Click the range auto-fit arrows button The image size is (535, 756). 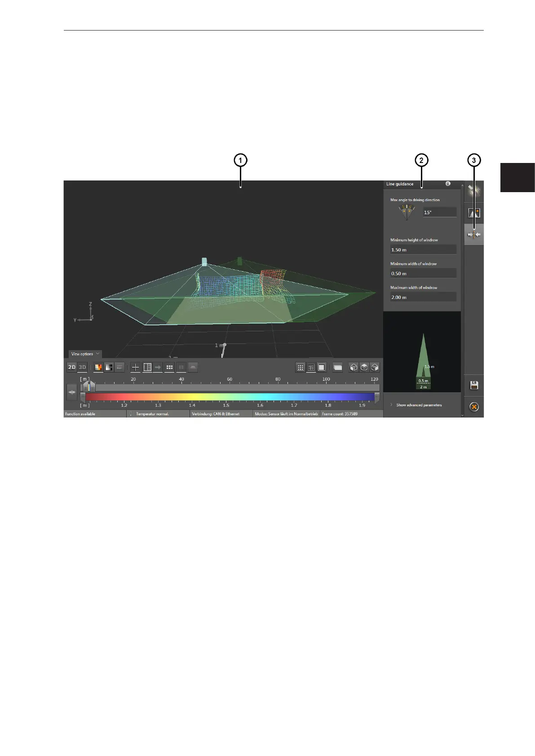coord(72,392)
